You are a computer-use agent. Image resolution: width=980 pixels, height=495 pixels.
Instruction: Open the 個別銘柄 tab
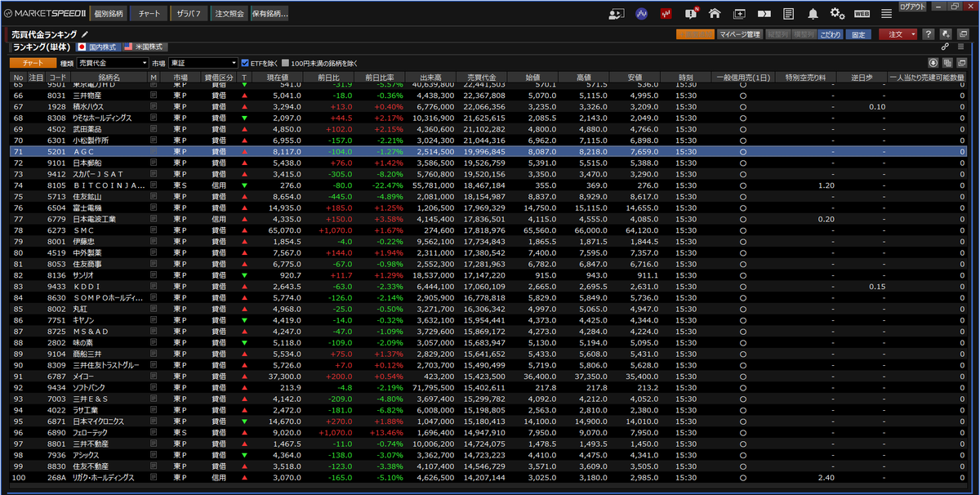pyautogui.click(x=108, y=14)
